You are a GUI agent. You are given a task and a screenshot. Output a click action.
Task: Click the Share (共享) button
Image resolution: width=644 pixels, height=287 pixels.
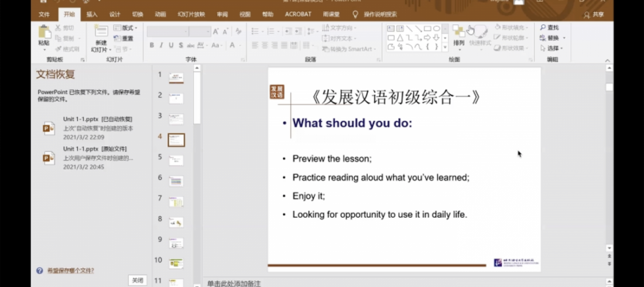tap(594, 15)
